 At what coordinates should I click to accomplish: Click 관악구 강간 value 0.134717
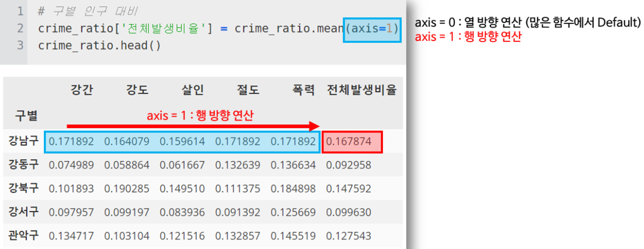click(x=72, y=236)
